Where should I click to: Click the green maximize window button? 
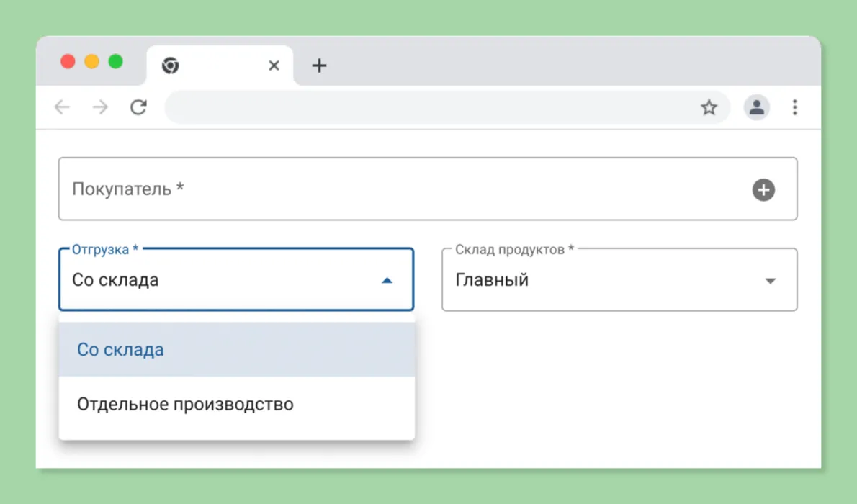click(x=116, y=61)
